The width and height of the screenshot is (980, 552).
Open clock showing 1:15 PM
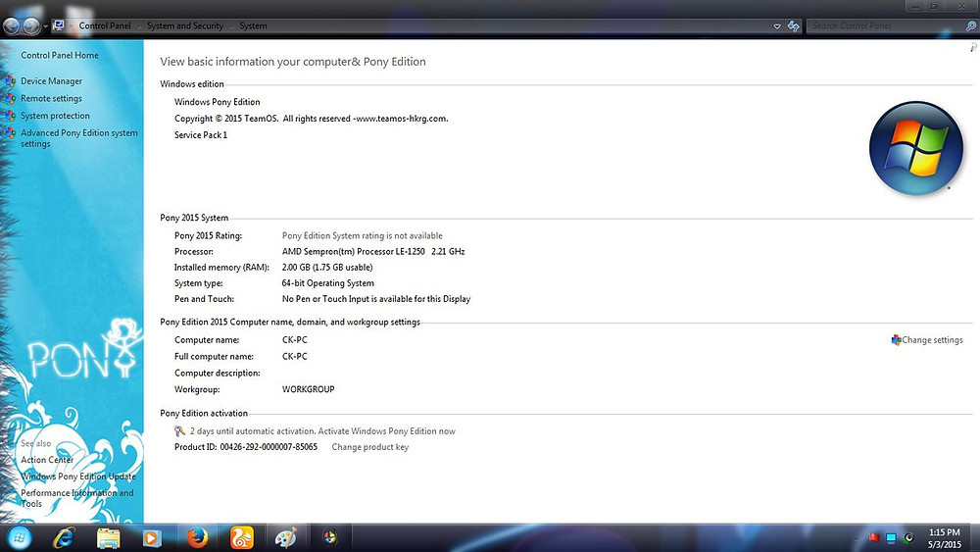[945, 538]
